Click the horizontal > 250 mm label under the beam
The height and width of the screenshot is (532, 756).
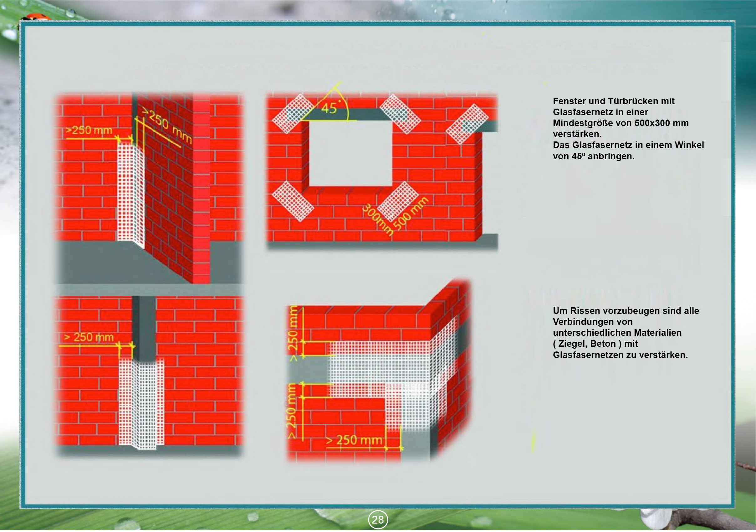354,440
